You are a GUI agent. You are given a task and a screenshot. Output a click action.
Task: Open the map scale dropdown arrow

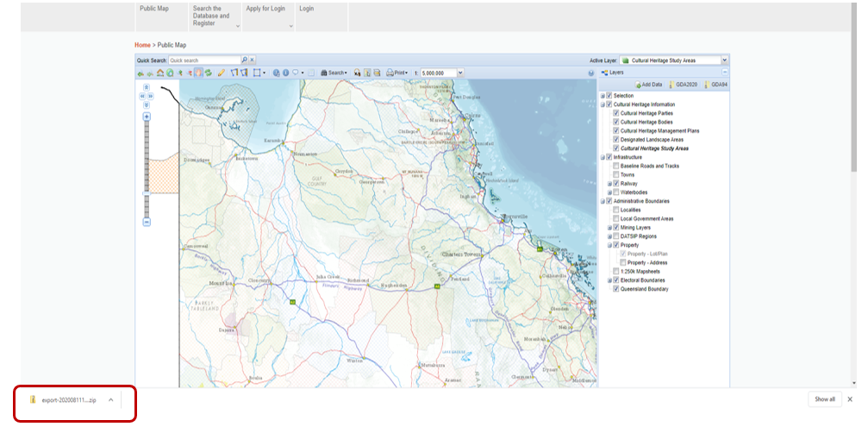point(460,72)
